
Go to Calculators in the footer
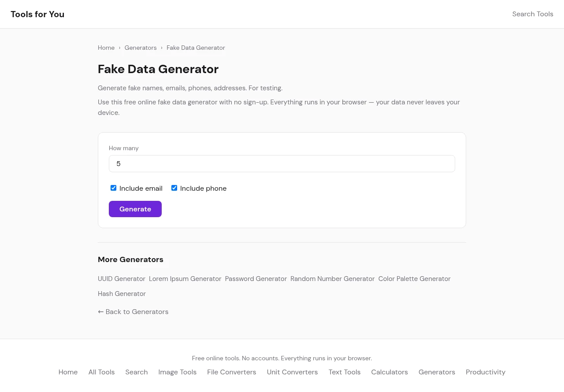pyautogui.click(x=390, y=372)
